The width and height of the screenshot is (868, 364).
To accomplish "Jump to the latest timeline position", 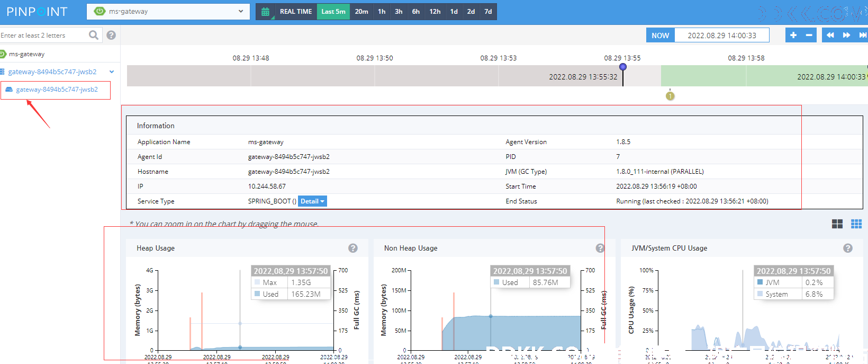I will (x=862, y=35).
